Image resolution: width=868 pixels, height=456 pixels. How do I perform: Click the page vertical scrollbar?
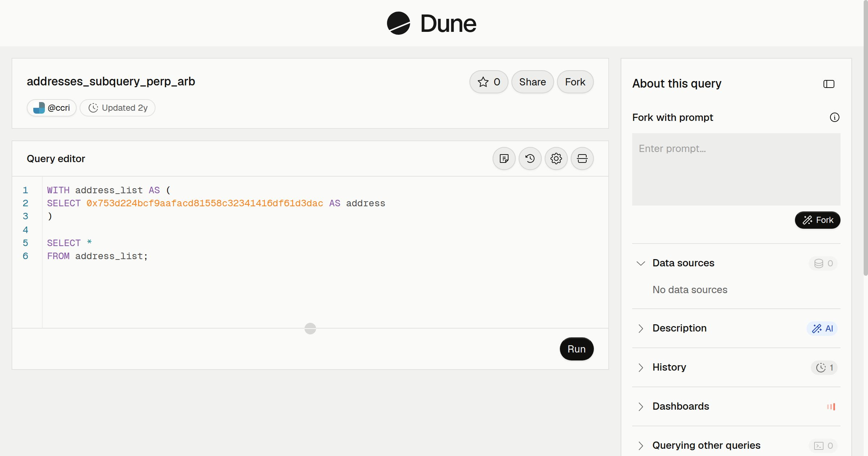click(x=865, y=138)
